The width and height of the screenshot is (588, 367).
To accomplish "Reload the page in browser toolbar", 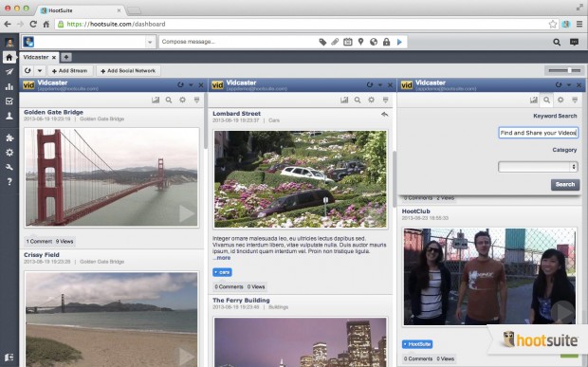I will coord(33,24).
